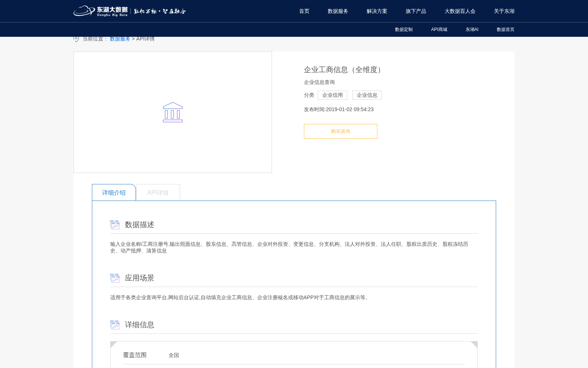
Task: Go to 数据首页 in the sub navigation
Action: coord(506,29)
